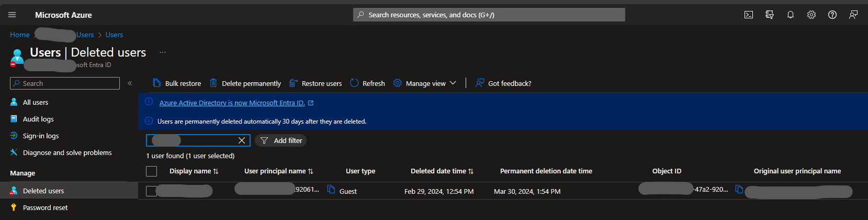Image resolution: width=868 pixels, height=220 pixels.
Task: Click the Feb 29, 2024, 12:54 PM cell
Action: (x=439, y=191)
